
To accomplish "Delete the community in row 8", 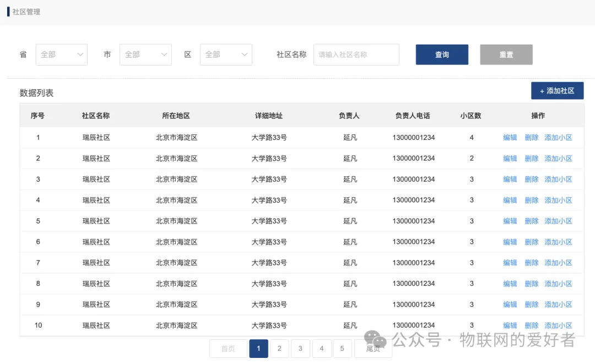I will 532,284.
